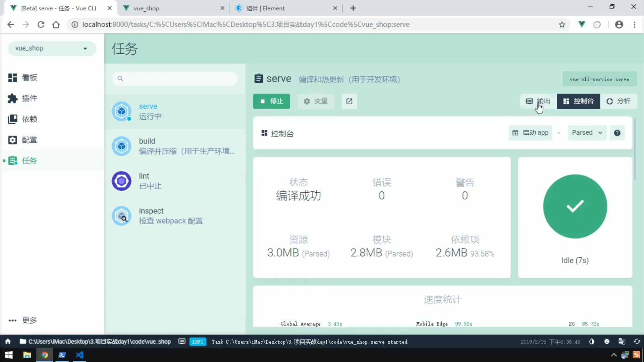
Task: Select the build task in list
Action: (x=175, y=146)
